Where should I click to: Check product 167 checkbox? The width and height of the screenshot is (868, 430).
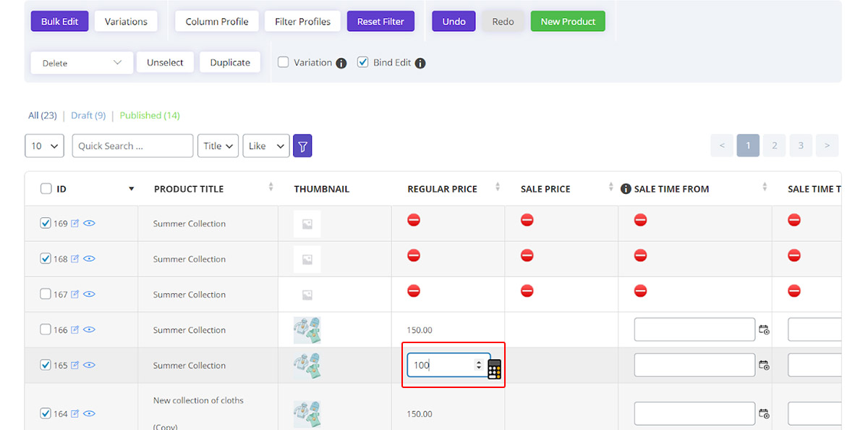pyautogui.click(x=46, y=295)
